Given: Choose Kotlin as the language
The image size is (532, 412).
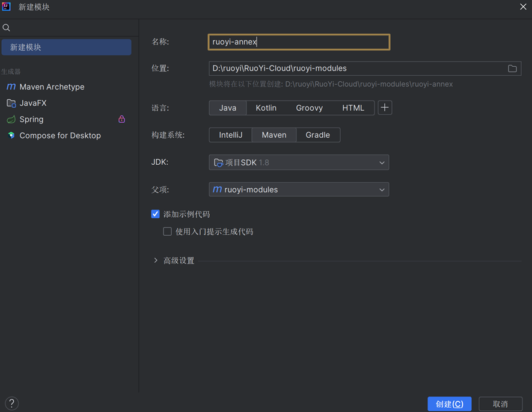Looking at the screenshot, I should [x=266, y=108].
